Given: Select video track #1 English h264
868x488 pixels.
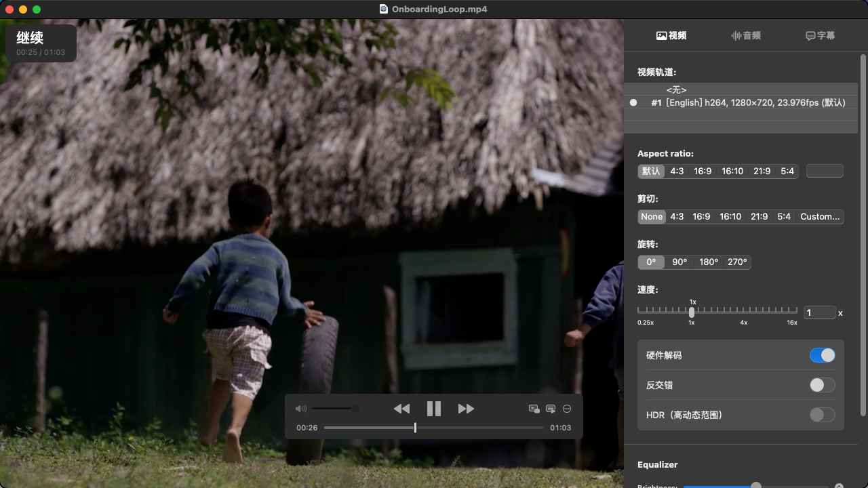Looking at the screenshot, I should 741,102.
